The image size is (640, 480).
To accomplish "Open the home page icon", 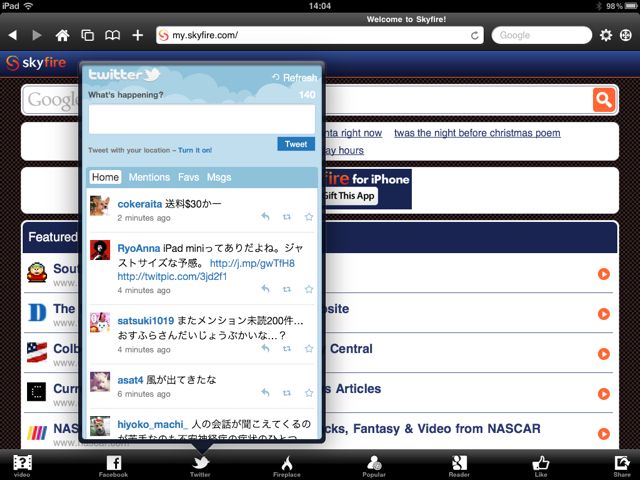I will tap(62, 36).
